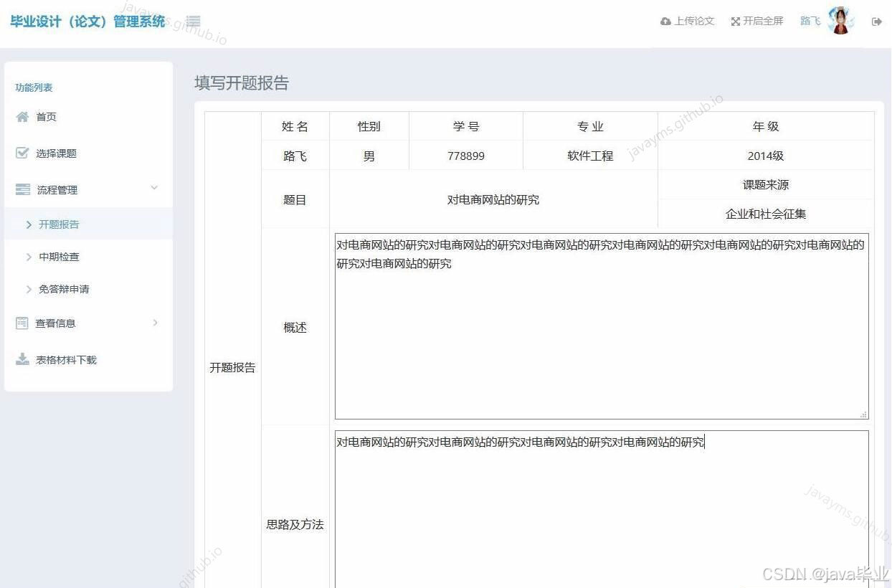Click the 2014级 cell
Screen dimensions: 892x588
click(766, 156)
